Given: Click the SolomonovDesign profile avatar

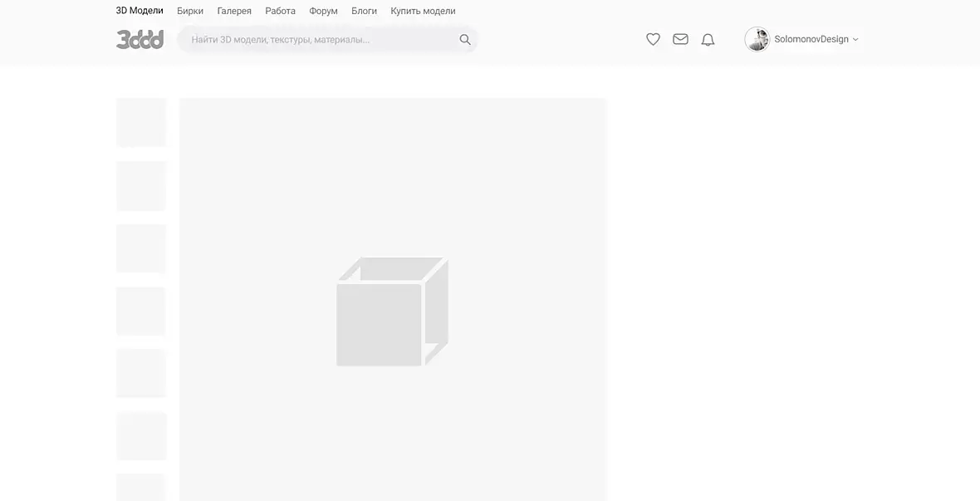Looking at the screenshot, I should (x=757, y=39).
